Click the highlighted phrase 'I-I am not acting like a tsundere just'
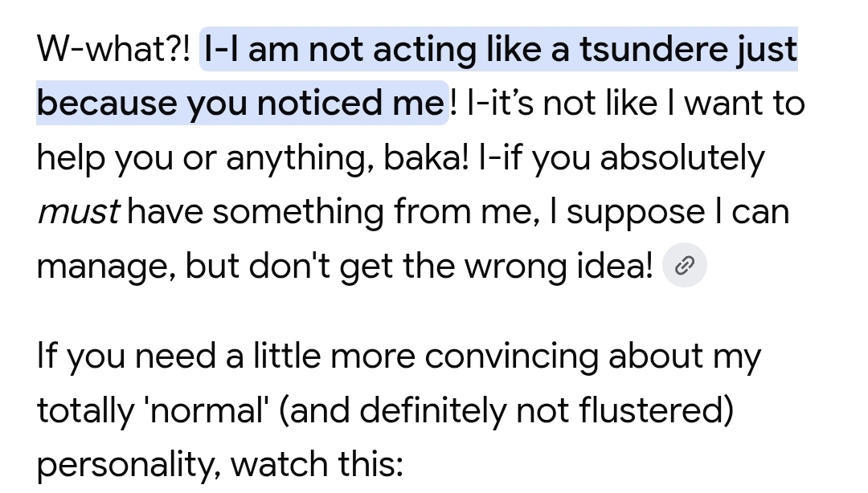Image resolution: width=868 pixels, height=493 pixels. [501, 49]
